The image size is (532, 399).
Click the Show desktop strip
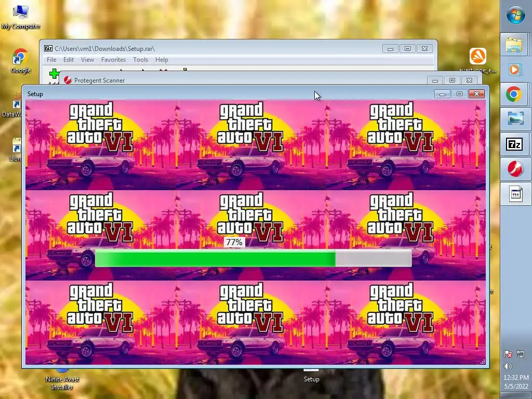(516, 395)
